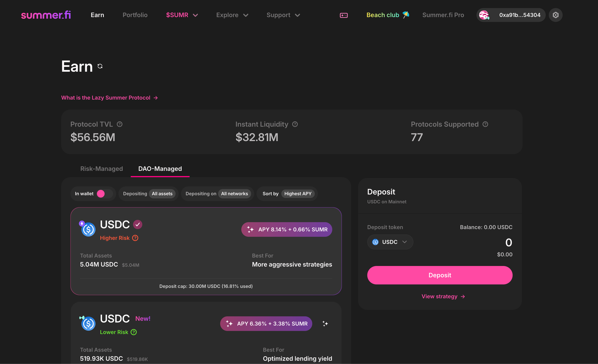This screenshot has height=364, width=598.
Task: Open the USDC deposit token selector
Action: click(x=390, y=242)
